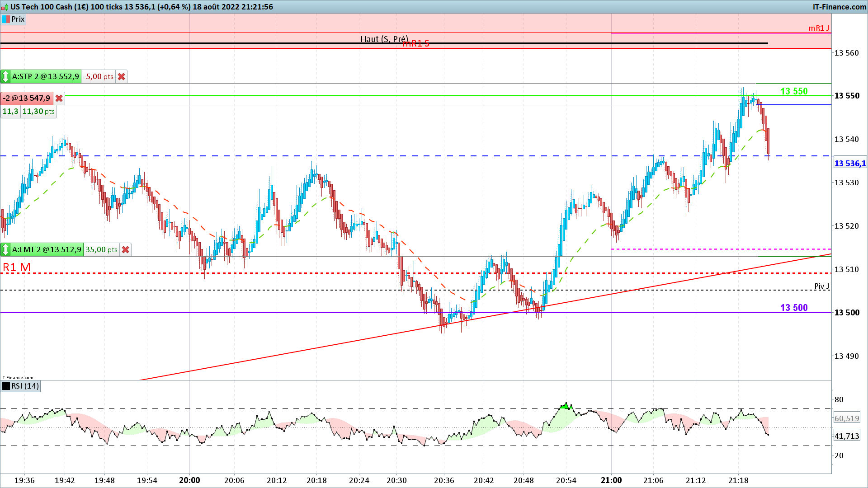Click the RSI value tag 41,713
868x488 pixels.
click(846, 436)
